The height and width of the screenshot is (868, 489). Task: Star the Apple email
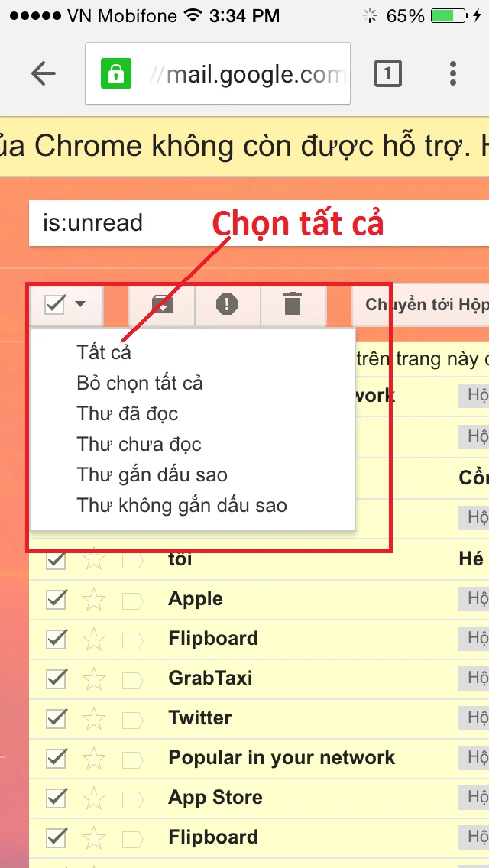point(93,599)
